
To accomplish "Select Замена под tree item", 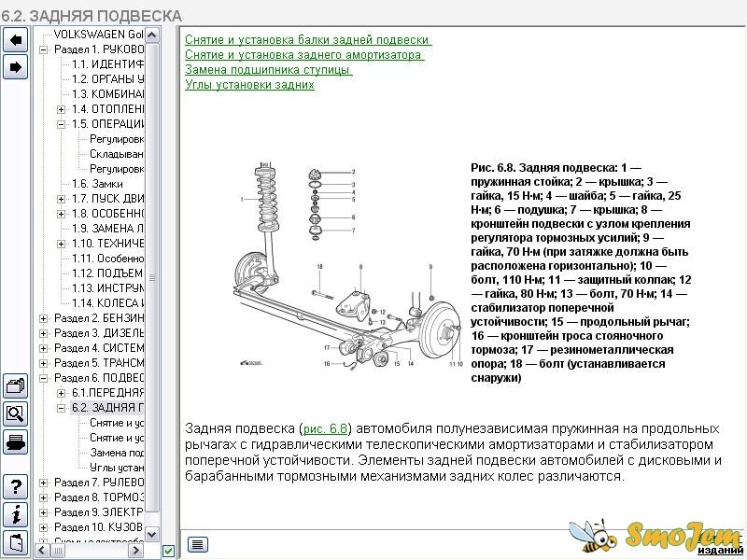I will (116, 453).
